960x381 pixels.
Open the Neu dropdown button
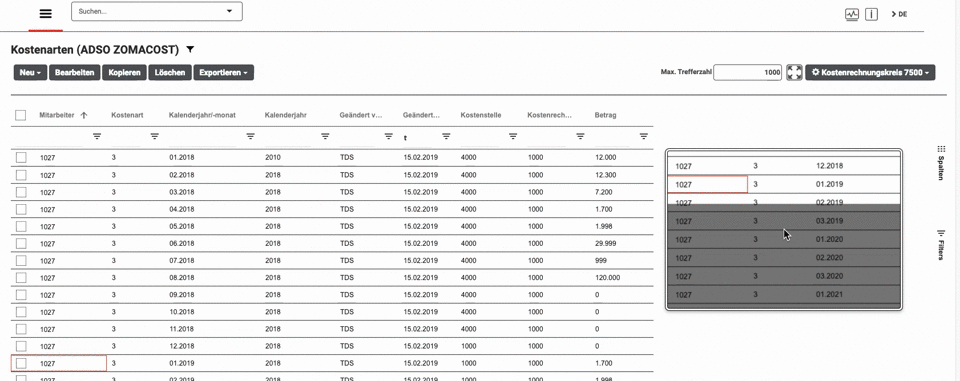pyautogui.click(x=31, y=72)
